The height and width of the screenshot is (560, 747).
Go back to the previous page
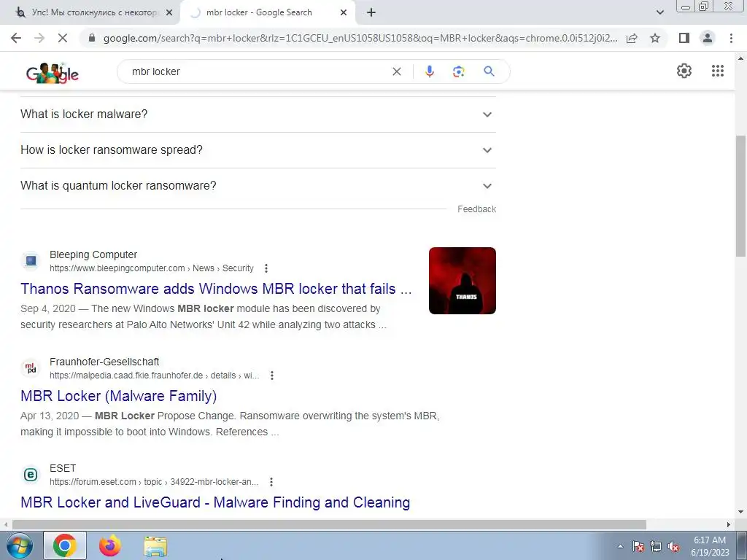(16, 38)
